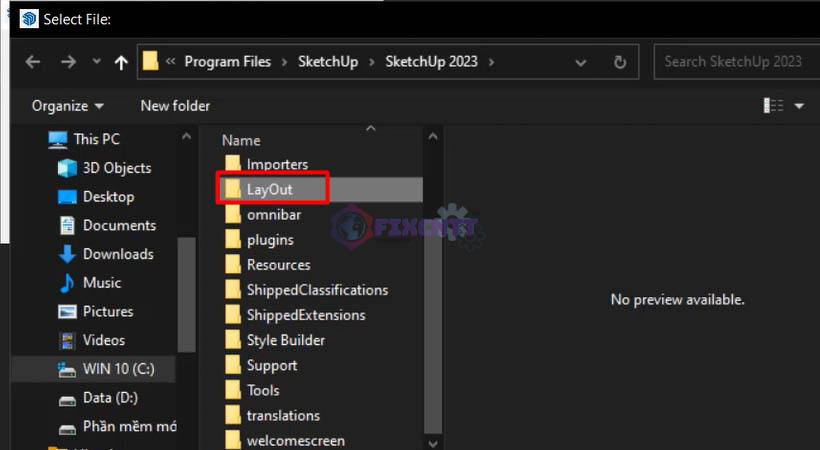Click Program Files in breadcrumb path
The width and height of the screenshot is (820, 450).
[227, 62]
